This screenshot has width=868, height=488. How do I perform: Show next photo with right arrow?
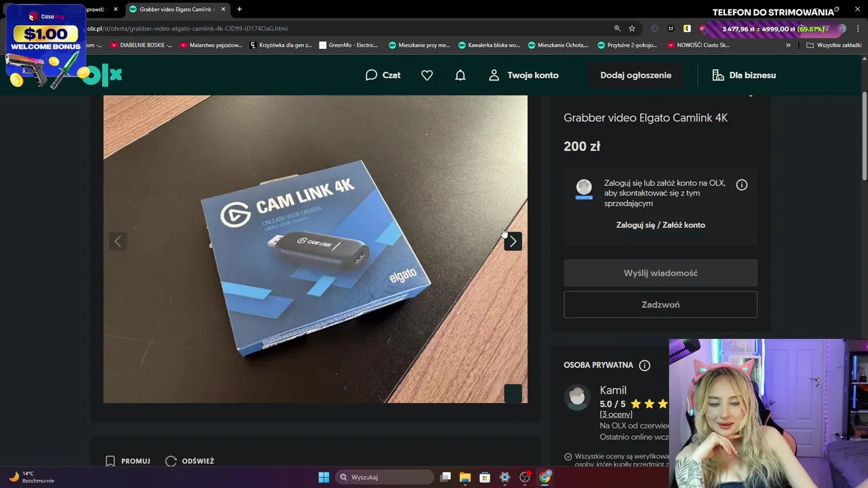click(513, 241)
